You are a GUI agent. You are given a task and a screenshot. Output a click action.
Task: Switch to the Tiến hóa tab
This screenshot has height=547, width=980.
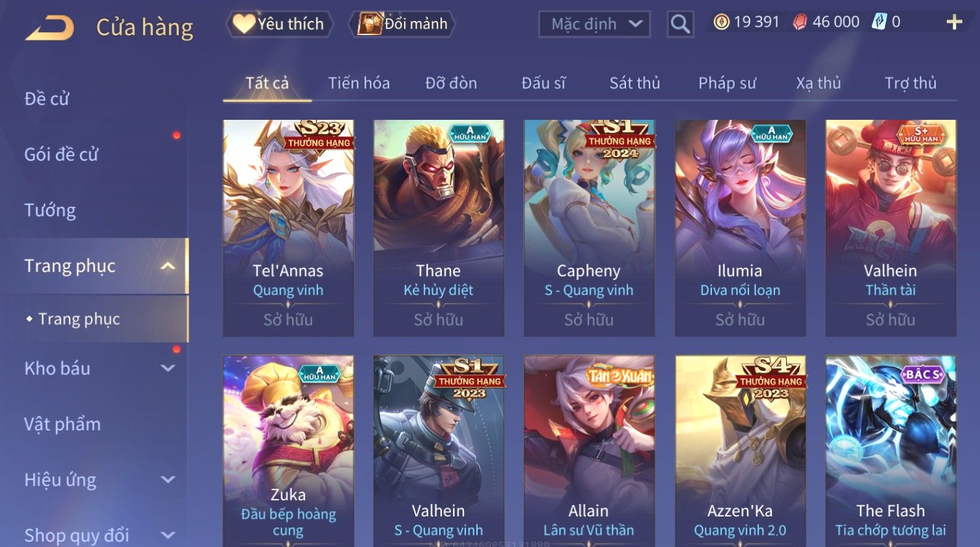click(359, 83)
